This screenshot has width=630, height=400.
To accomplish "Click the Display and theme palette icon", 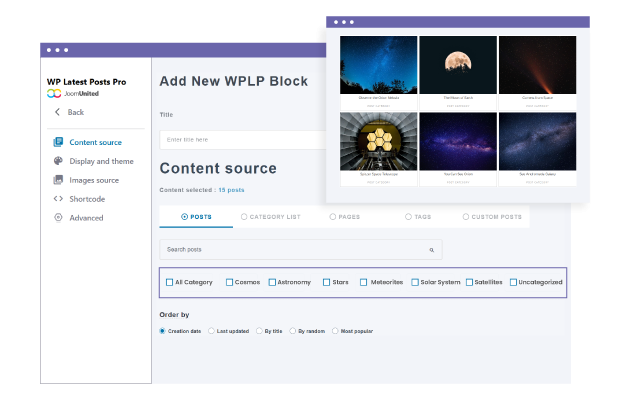I will tap(59, 161).
